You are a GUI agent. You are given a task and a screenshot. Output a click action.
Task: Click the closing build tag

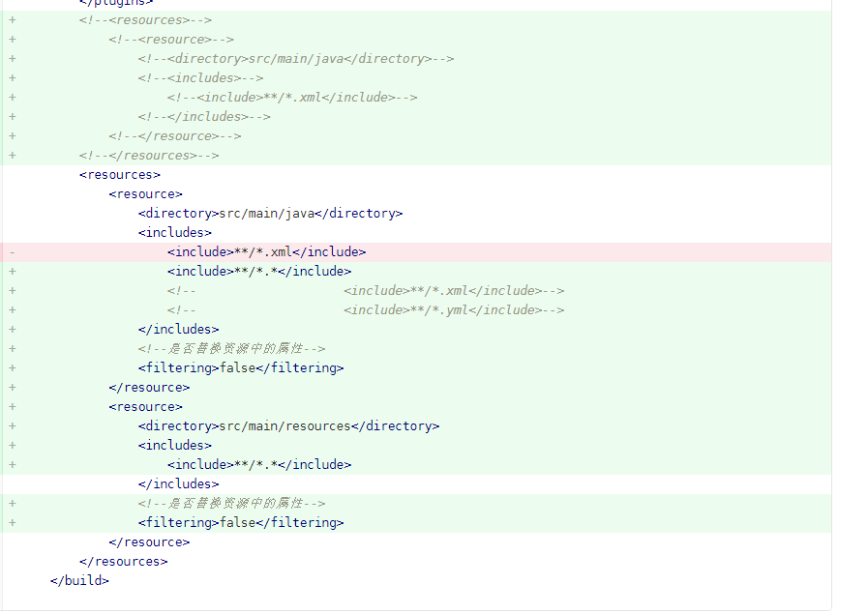click(x=77, y=580)
